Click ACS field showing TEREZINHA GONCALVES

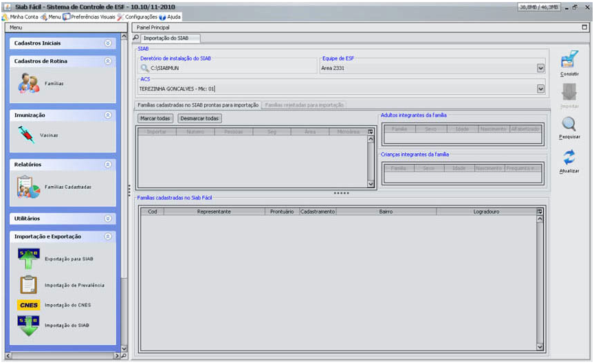click(337, 89)
